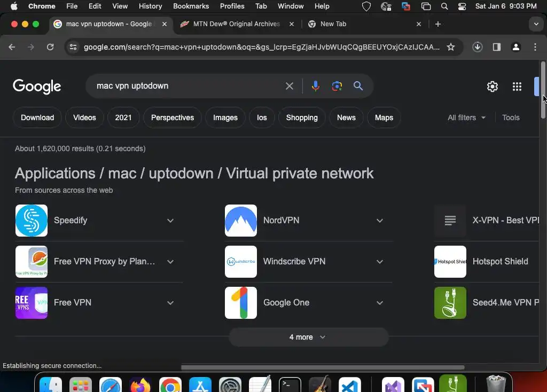Image resolution: width=547 pixels, height=392 pixels.
Task: Go forward with the right arrow button
Action: coord(31,47)
